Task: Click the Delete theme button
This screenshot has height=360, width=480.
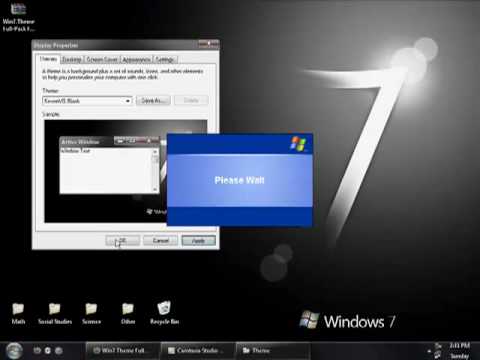Action: (191, 100)
